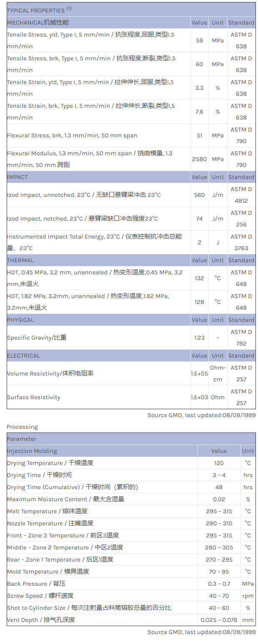Viewport: 258px width, 644px height.
Task: Click the Processing heading text
Action: tap(22, 427)
